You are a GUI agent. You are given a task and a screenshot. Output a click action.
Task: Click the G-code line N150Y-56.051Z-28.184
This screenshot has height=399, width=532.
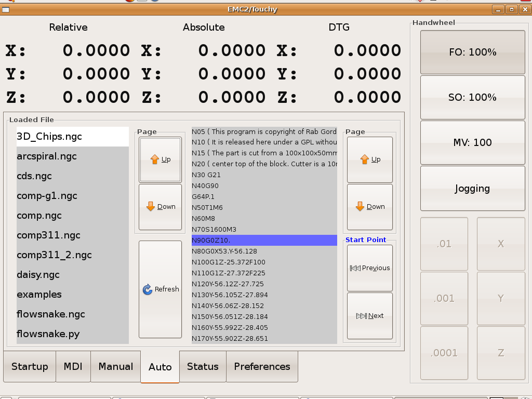click(264, 316)
